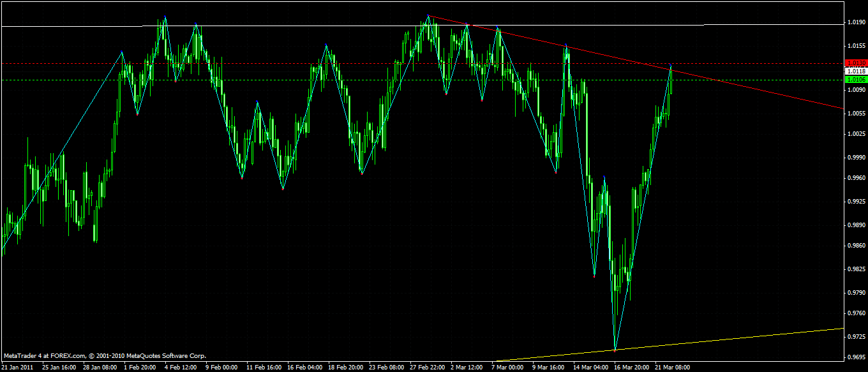The image size is (868, 372).
Task: Click the 0.9825 price scale label
Action: click(x=856, y=269)
